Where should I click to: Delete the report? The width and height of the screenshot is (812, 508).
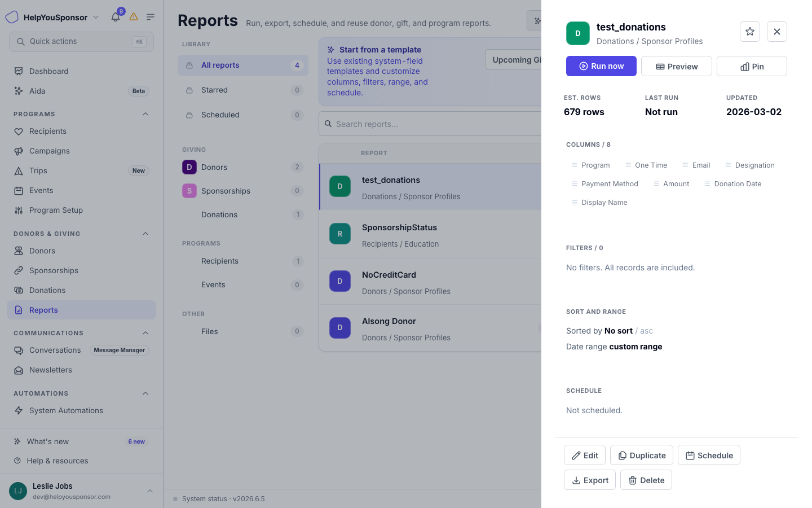[646, 480]
